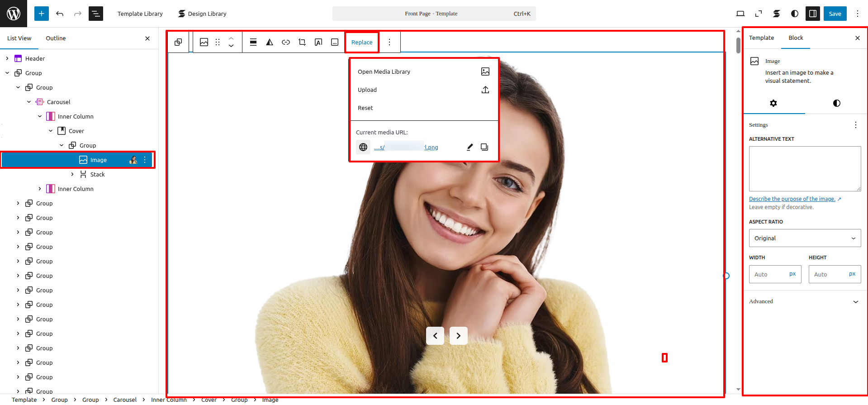Switch to the Outline tab
Image resolution: width=868 pixels, height=405 pixels.
click(x=56, y=38)
